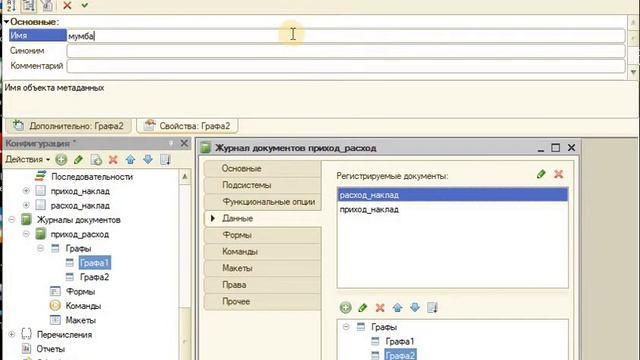
Task: Click the sort icon above the Графы list
Action: pyautogui.click(x=432, y=307)
